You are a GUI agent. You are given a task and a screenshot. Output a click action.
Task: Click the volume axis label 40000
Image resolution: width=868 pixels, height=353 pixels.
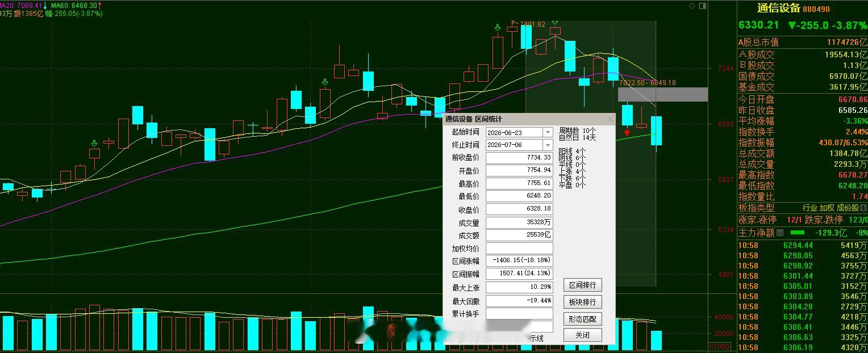click(724, 317)
